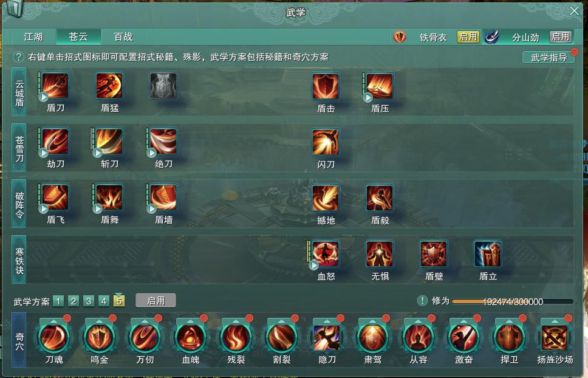Click the 盾立 skill icon
The image size is (588, 378).
click(488, 254)
